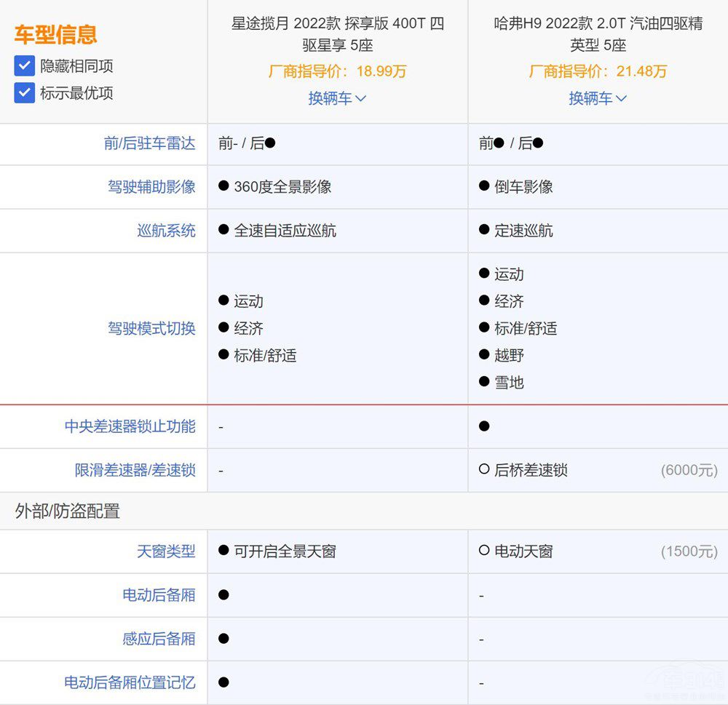Open the 驾驶模式切换 parameter link
728x705 pixels.
click(151, 328)
